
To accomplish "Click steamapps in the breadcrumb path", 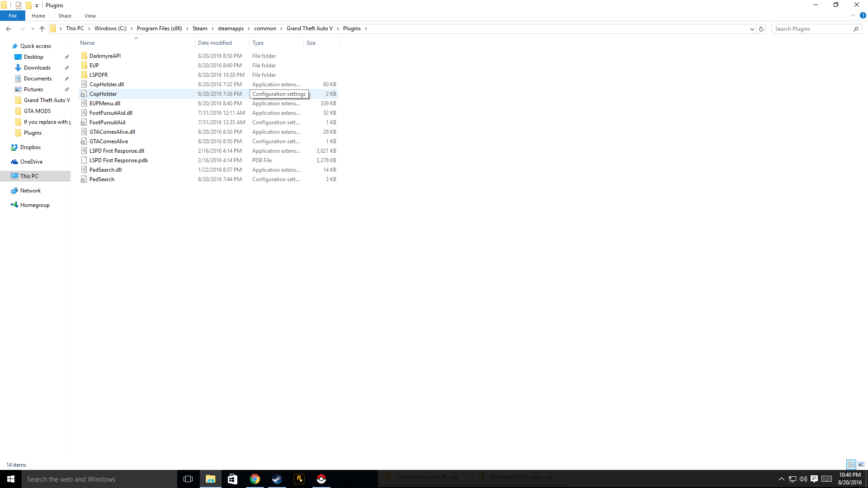I will (231, 28).
